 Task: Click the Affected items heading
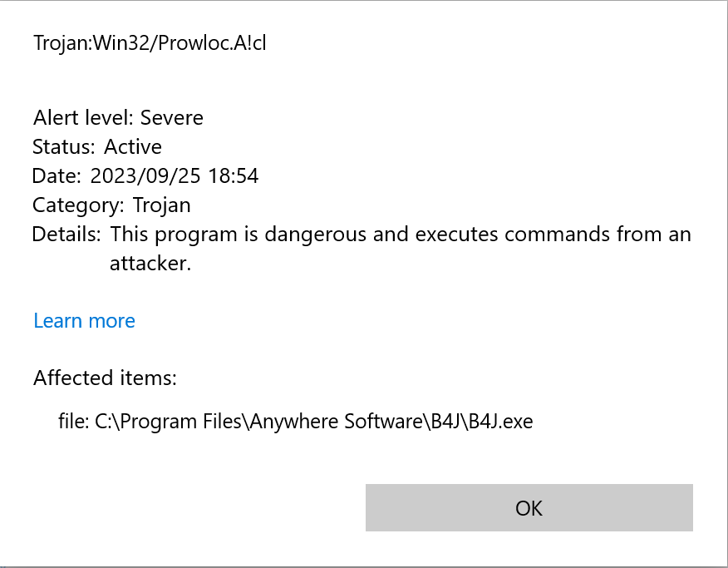[x=105, y=378]
